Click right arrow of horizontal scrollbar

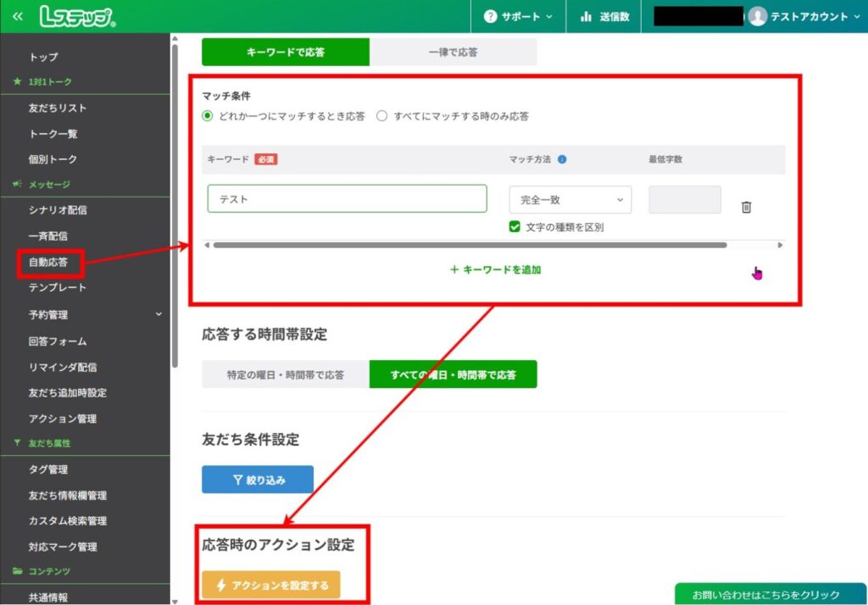780,245
